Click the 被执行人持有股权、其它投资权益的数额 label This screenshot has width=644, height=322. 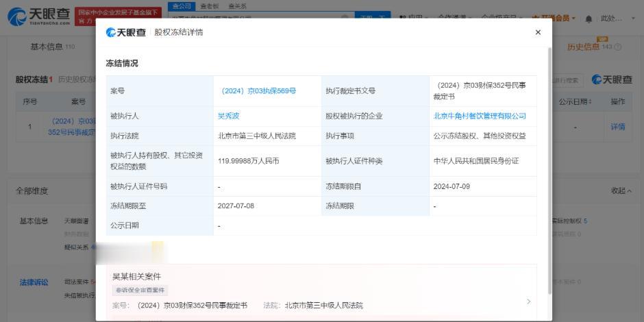(x=156, y=161)
